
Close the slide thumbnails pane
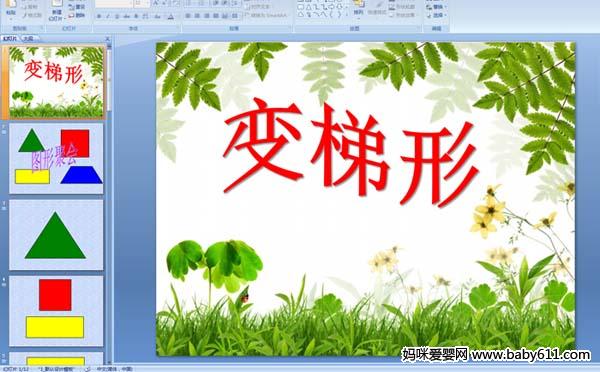pyautogui.click(x=108, y=39)
